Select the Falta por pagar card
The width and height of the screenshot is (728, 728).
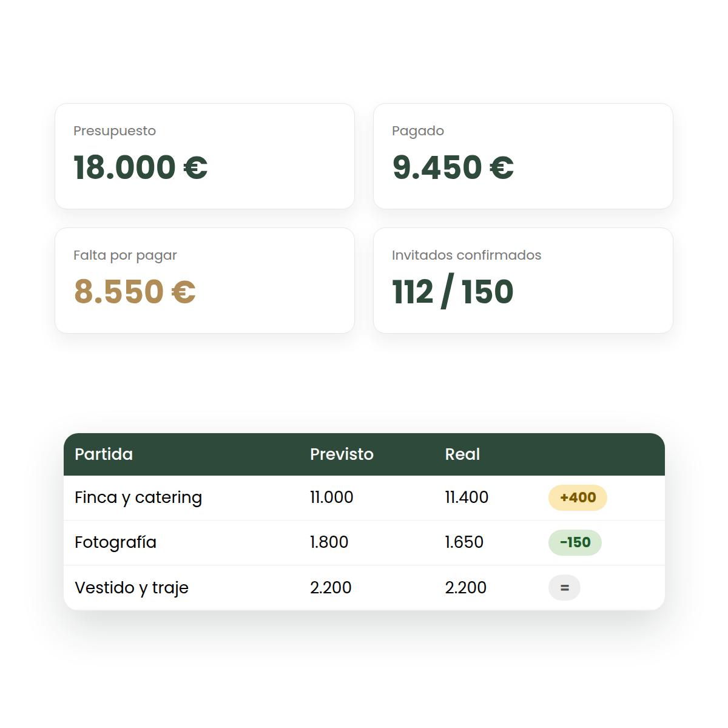point(204,280)
